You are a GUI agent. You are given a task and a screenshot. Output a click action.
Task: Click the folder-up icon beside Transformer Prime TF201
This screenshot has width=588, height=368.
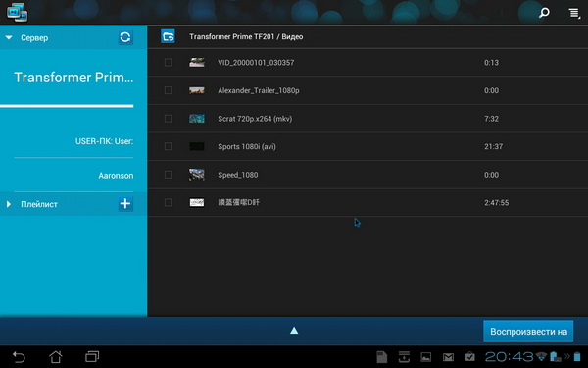click(168, 36)
